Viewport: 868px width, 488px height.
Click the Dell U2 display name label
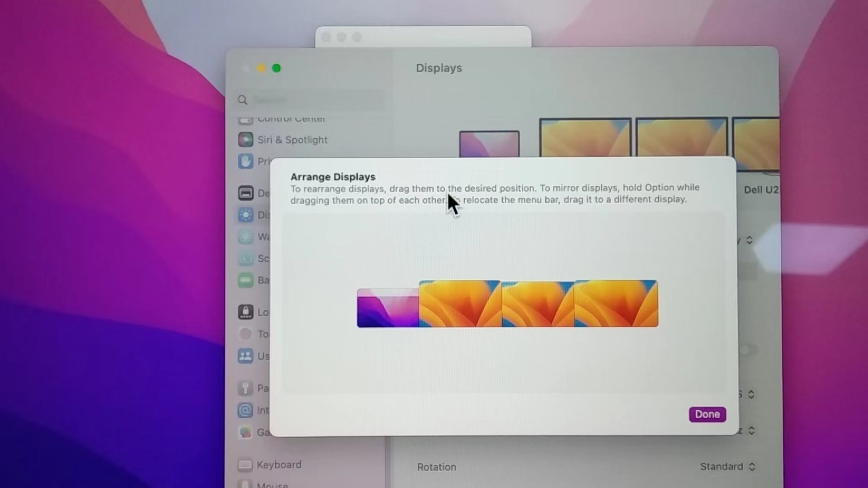tap(762, 190)
